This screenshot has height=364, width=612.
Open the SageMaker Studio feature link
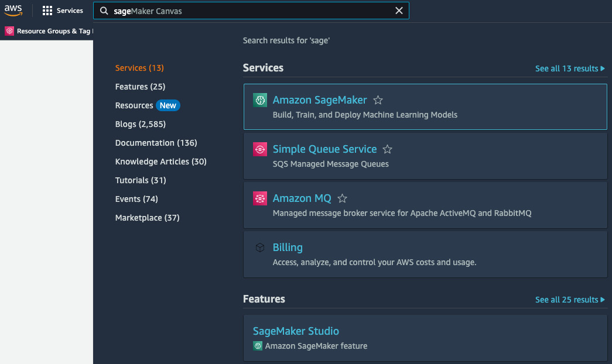point(296,331)
